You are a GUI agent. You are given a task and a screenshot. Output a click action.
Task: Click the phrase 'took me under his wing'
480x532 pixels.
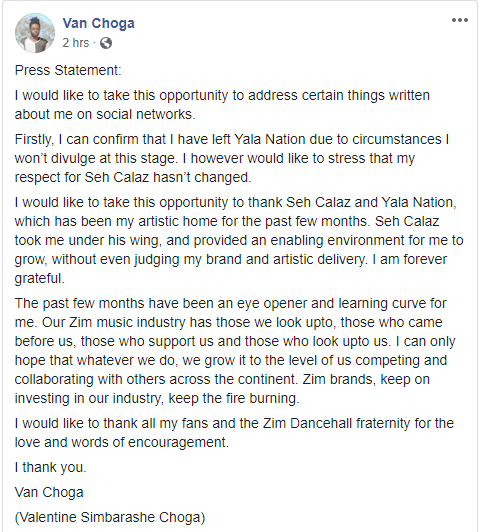(87, 241)
